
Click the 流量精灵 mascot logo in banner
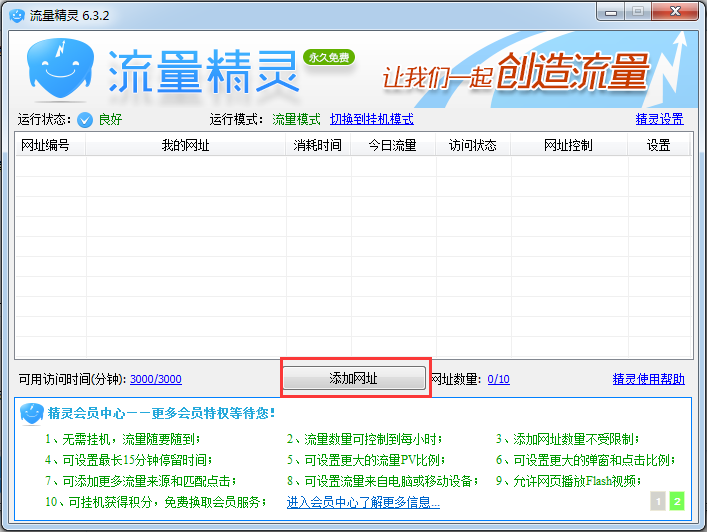point(60,69)
